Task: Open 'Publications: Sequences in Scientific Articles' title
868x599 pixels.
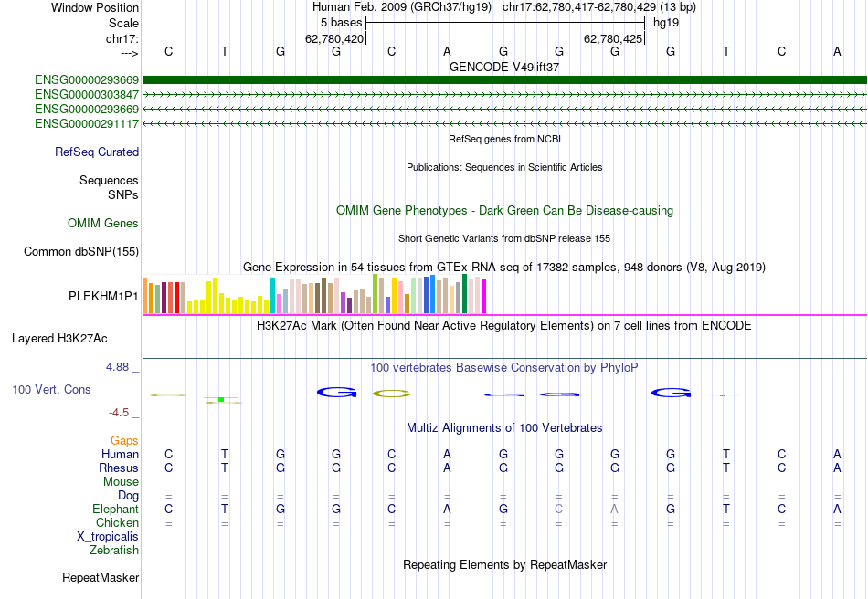Action: pyautogui.click(x=504, y=167)
